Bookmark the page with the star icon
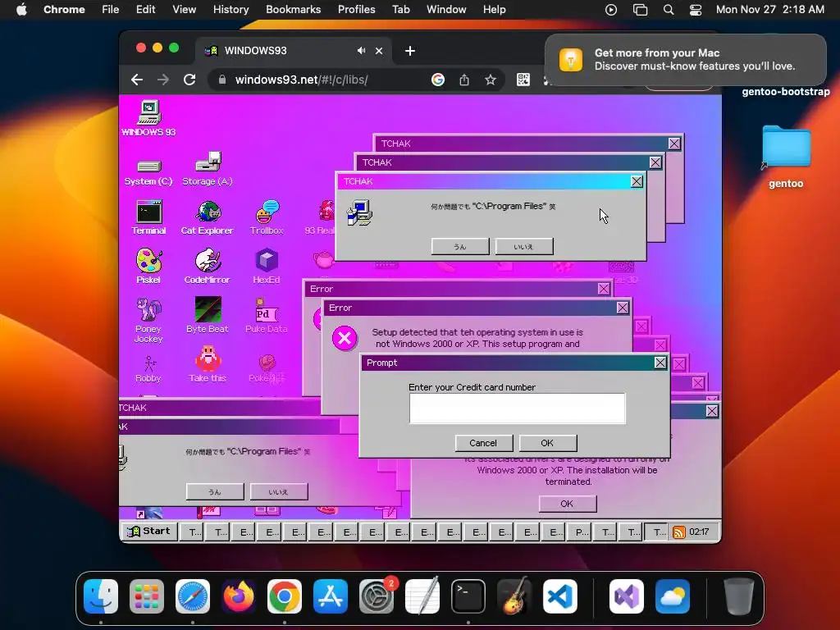The image size is (840, 630). click(x=491, y=80)
